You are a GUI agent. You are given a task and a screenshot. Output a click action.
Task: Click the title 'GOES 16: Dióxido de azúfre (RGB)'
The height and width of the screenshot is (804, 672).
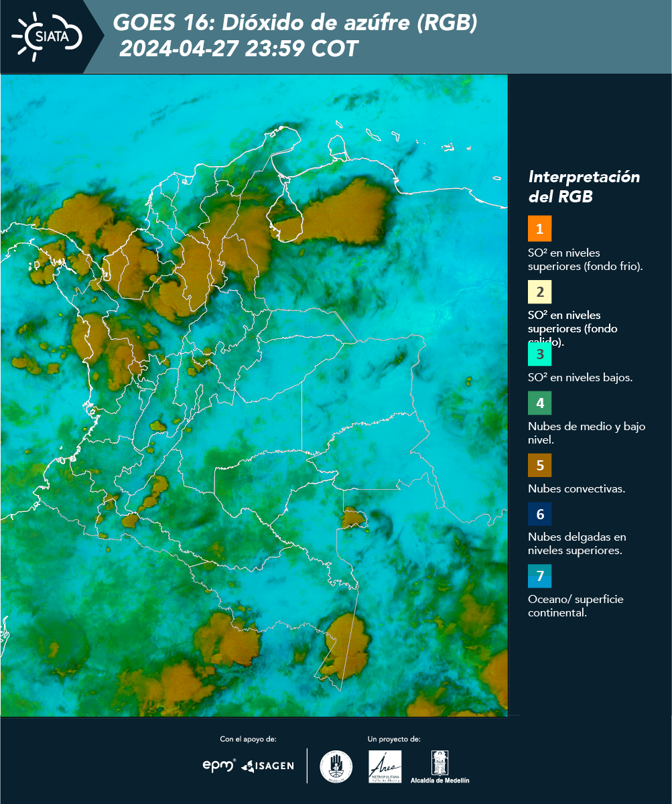[x=295, y=23]
